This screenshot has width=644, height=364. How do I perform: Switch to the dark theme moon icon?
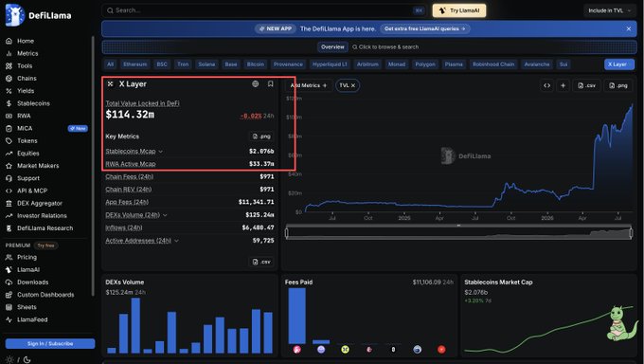coord(27,360)
